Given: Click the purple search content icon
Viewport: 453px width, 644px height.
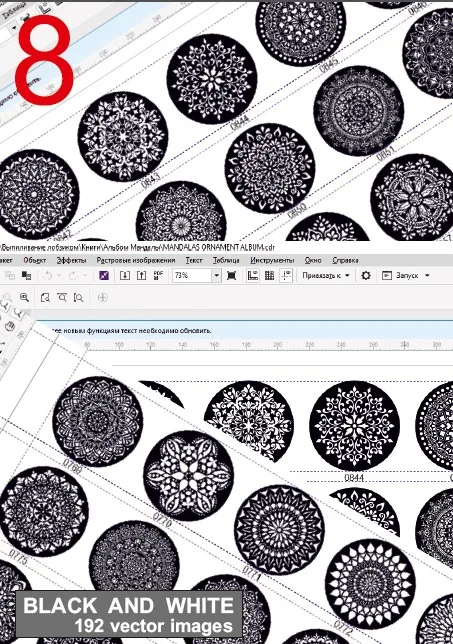Looking at the screenshot, I should click(104, 275).
